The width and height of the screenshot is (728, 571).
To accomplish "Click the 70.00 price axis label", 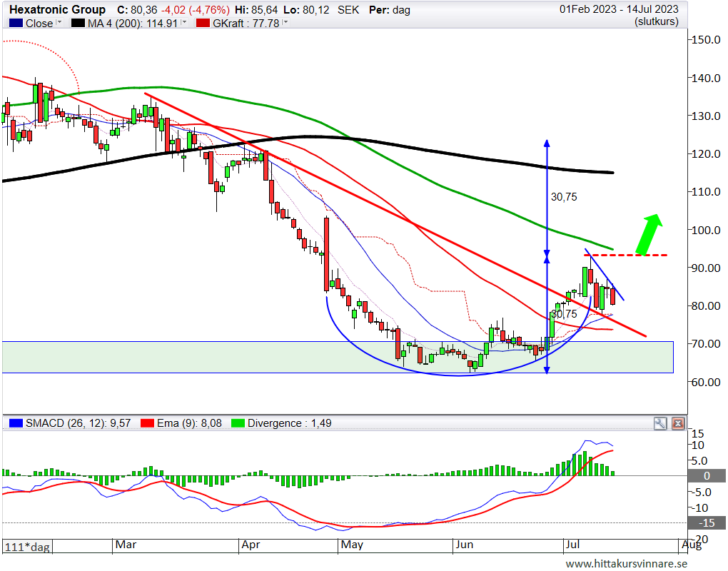I will coord(706,344).
